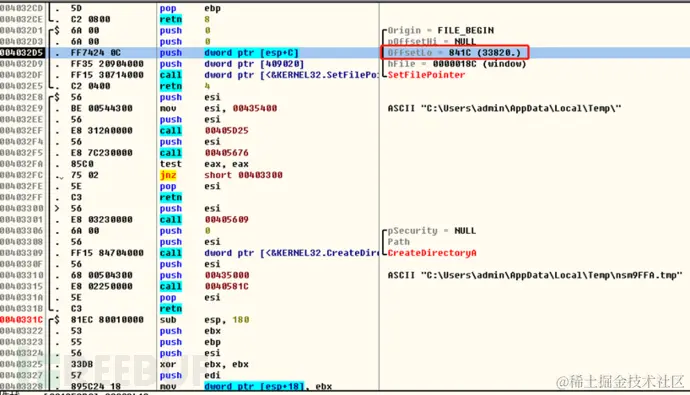Select hex bytes 33DB
Screen dimensions: 690x395
(82, 364)
